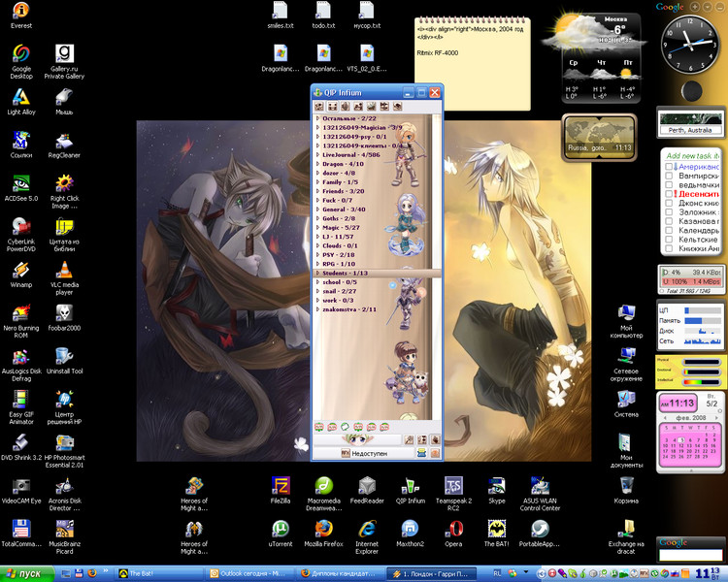Expand the General - 3/40 group
Screen dimensions: 728x582
click(318, 210)
